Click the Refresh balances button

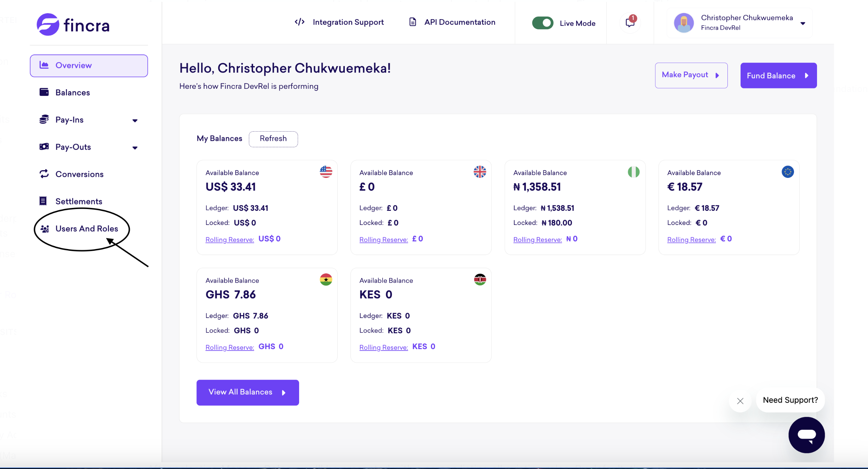tap(273, 139)
